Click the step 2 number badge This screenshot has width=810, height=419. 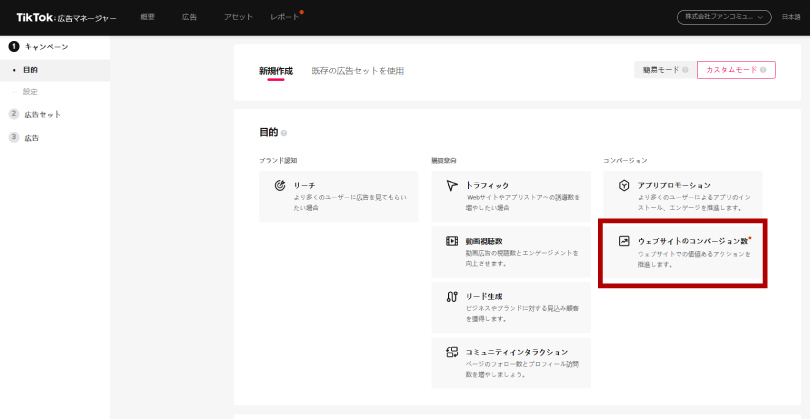coord(14,114)
